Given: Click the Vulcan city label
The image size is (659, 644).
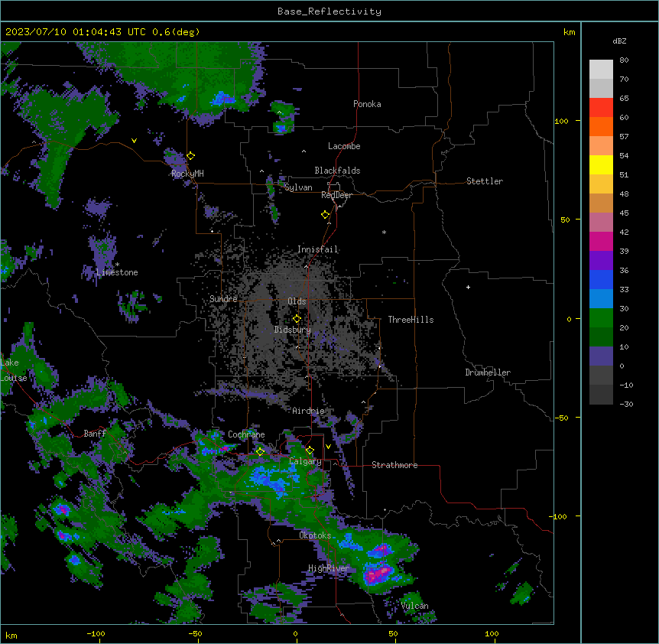Looking at the screenshot, I should [414, 606].
